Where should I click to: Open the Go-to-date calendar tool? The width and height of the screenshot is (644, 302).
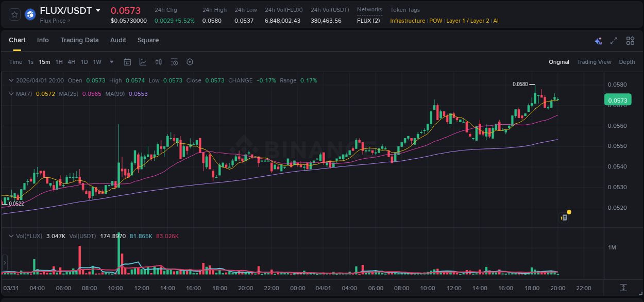[127, 62]
